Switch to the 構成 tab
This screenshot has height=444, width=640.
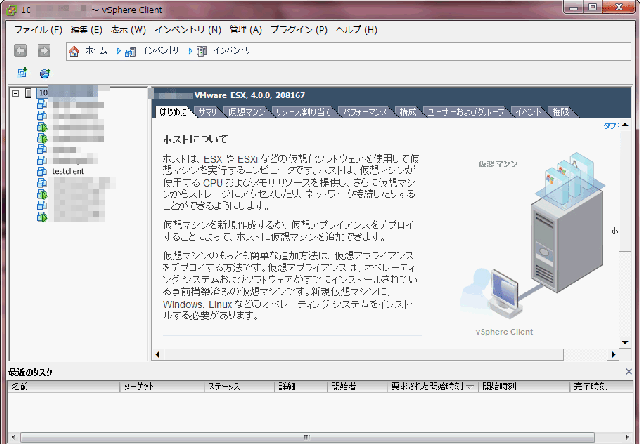407,112
